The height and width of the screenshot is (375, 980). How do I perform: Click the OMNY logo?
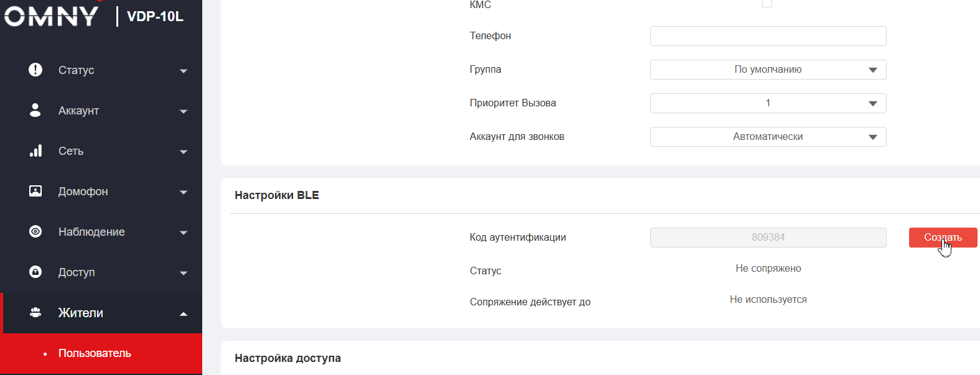tap(52, 16)
